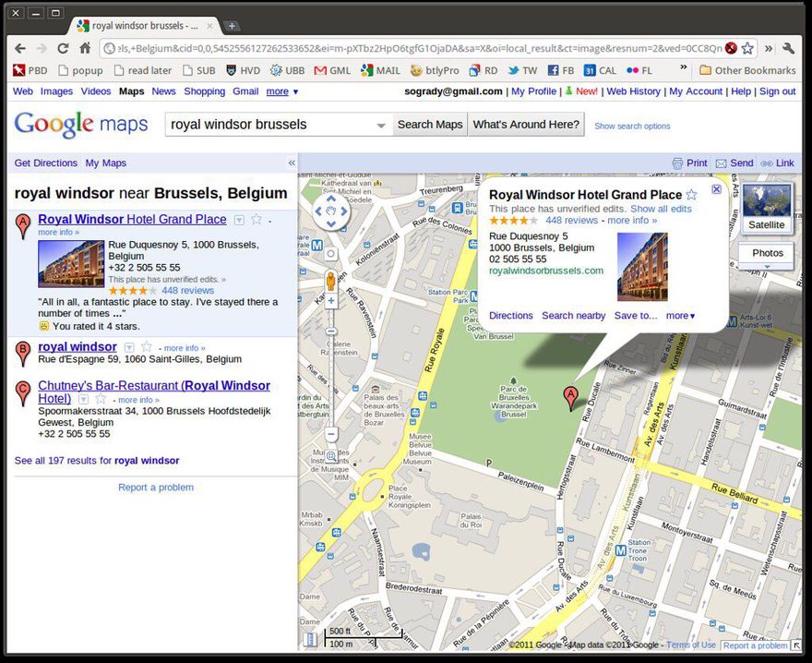Screen dimensions: 812x663
Task: Send the map by email
Action: (x=734, y=163)
